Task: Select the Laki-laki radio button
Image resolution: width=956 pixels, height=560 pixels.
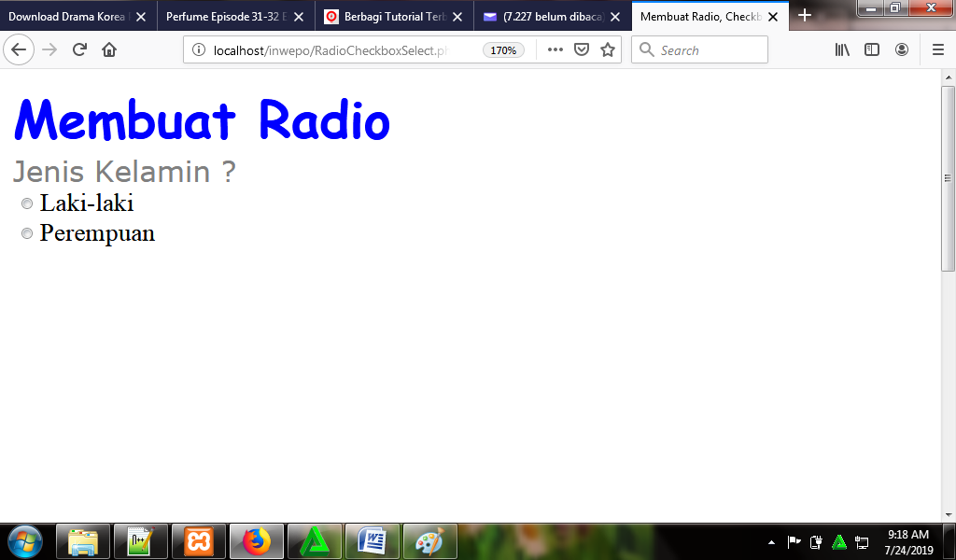Action: coord(27,203)
